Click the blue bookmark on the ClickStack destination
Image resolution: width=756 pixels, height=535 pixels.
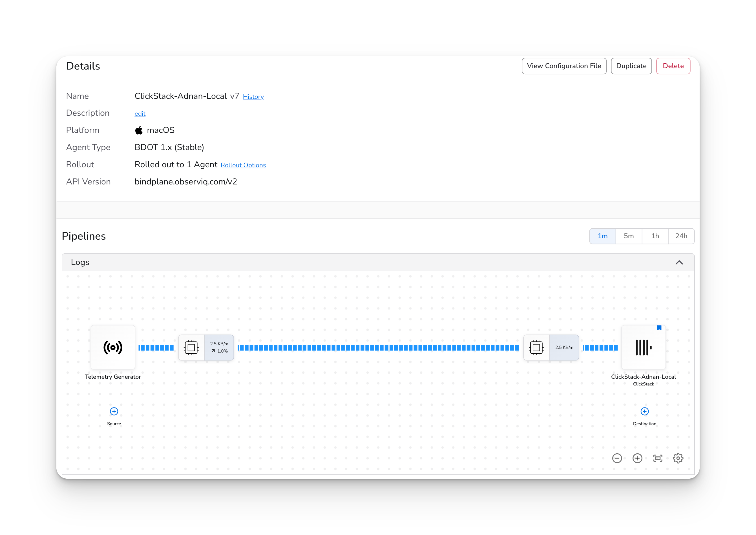pyautogui.click(x=659, y=328)
